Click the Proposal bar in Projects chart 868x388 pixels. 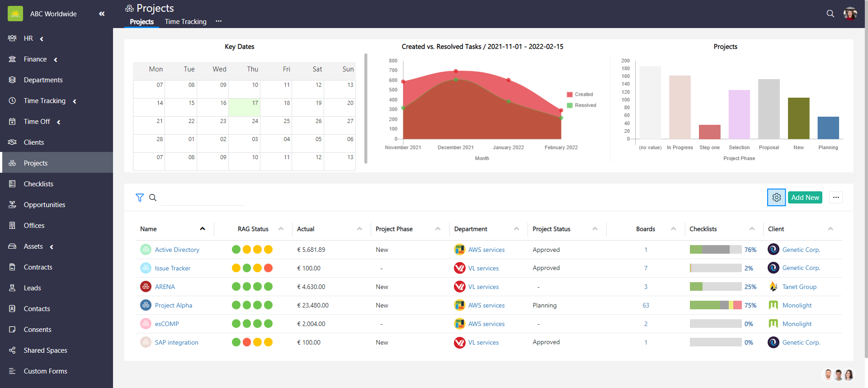769,109
